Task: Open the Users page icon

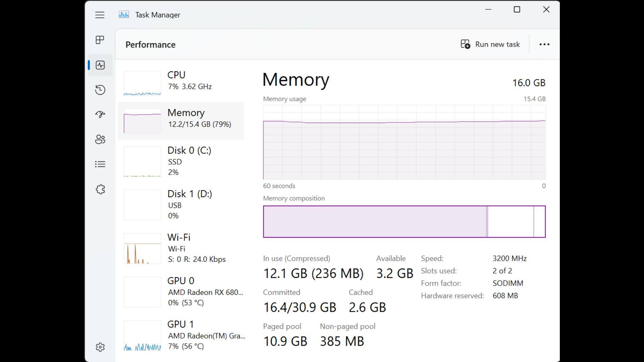Action: 100,139
